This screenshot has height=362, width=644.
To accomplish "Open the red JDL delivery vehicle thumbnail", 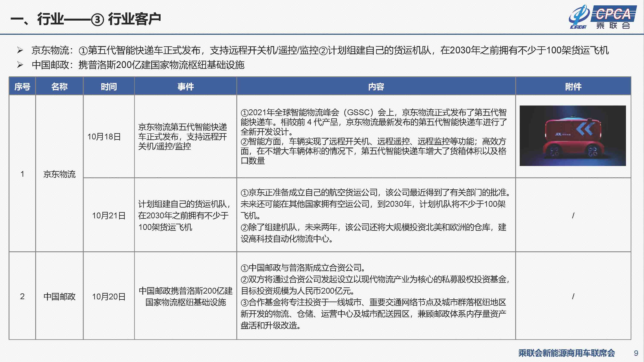I will point(573,136).
